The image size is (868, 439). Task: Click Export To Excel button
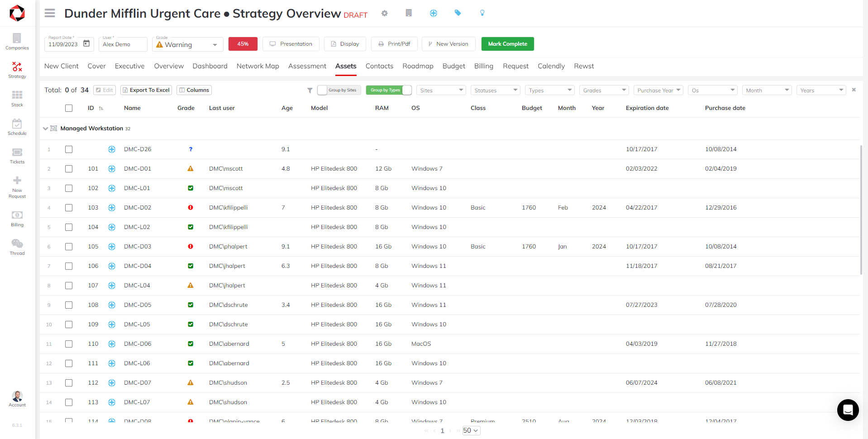(x=146, y=90)
